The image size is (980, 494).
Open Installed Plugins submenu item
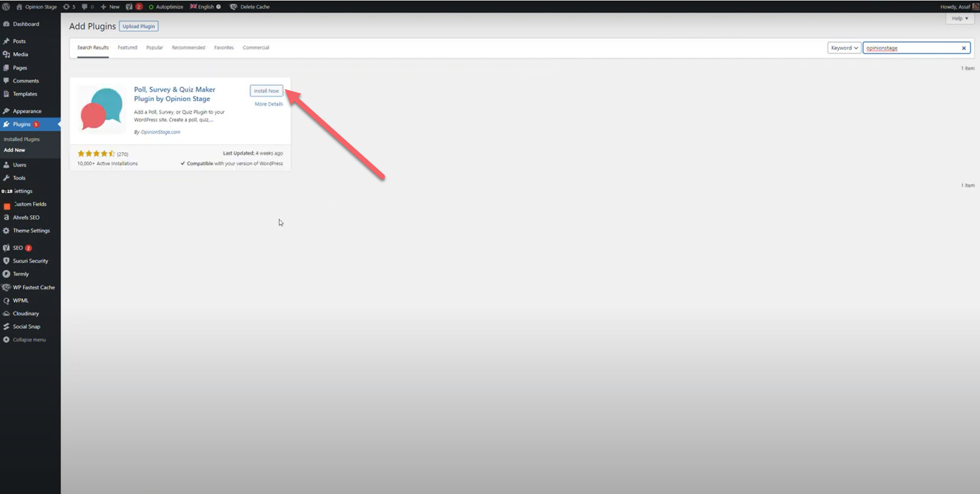(x=22, y=139)
